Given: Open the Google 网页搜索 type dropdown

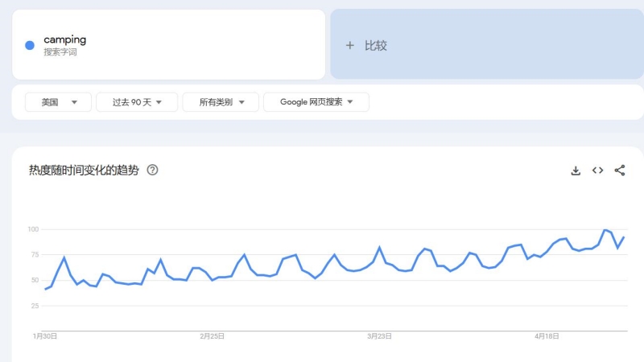Looking at the screenshot, I should [x=316, y=102].
